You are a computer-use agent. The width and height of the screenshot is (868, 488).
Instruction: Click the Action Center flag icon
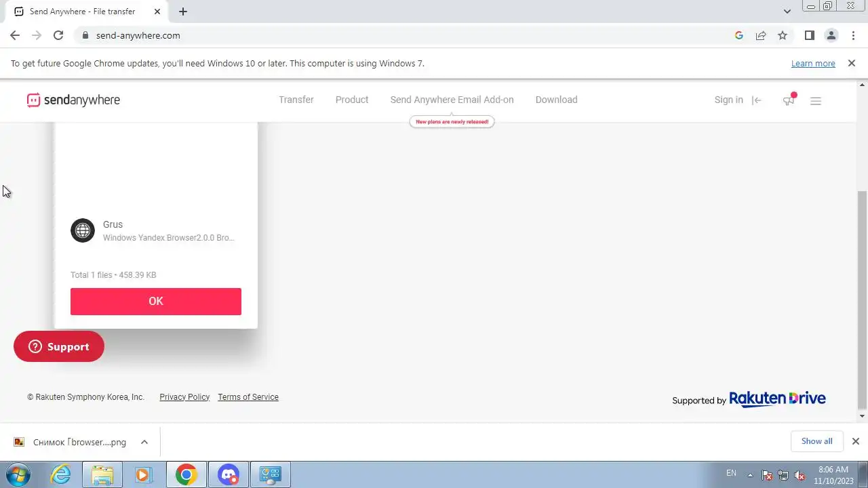767,475
